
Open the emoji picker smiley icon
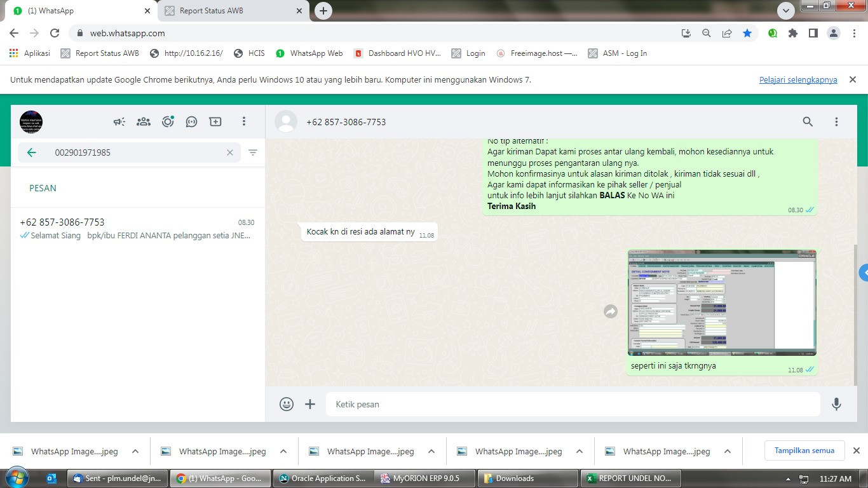point(287,404)
